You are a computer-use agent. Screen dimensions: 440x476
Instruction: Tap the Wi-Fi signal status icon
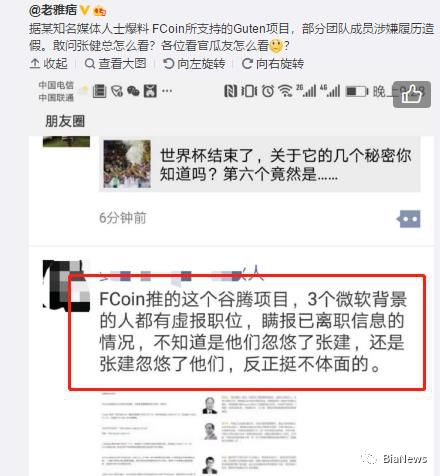(286, 91)
